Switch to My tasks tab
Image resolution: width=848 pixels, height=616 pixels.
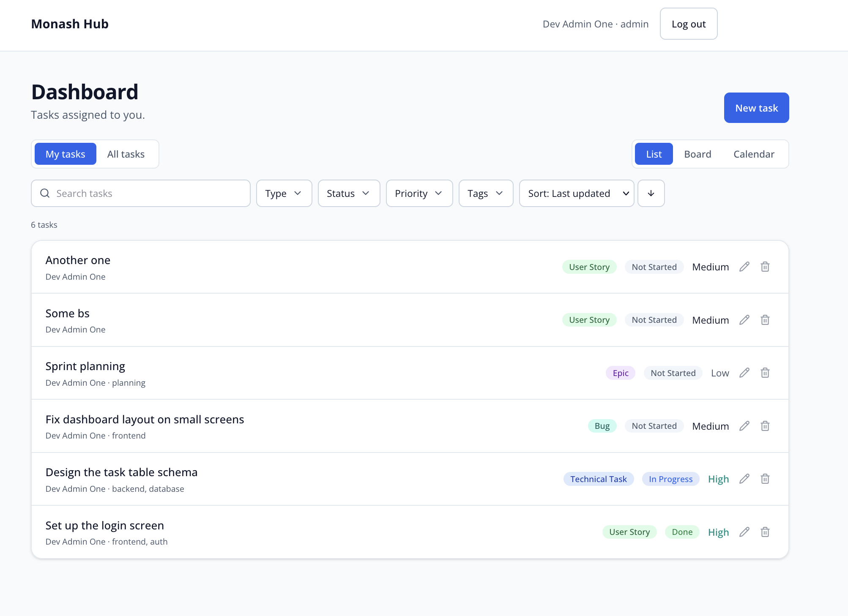[66, 154]
